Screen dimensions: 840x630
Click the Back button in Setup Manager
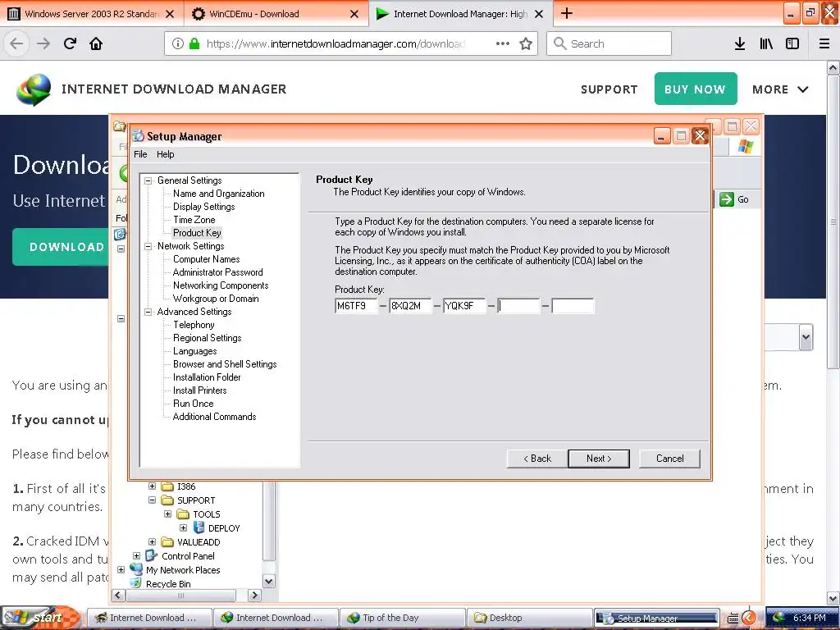[x=537, y=459]
